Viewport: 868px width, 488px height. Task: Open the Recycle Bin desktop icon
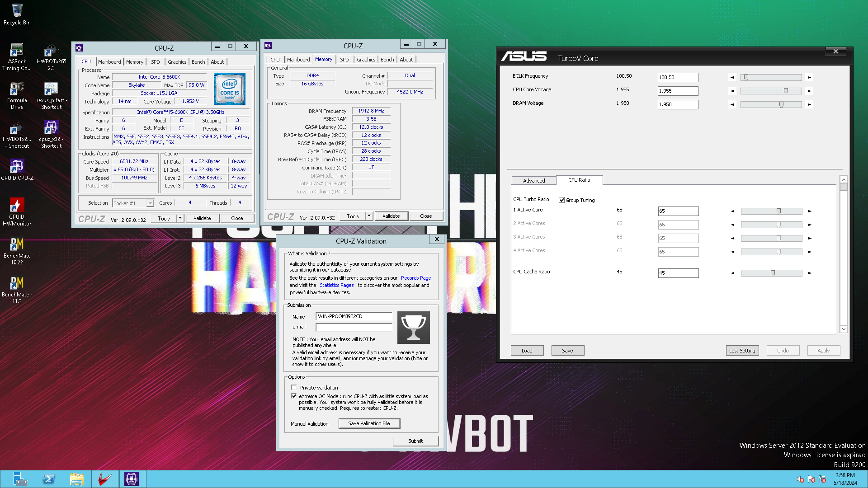point(17,14)
